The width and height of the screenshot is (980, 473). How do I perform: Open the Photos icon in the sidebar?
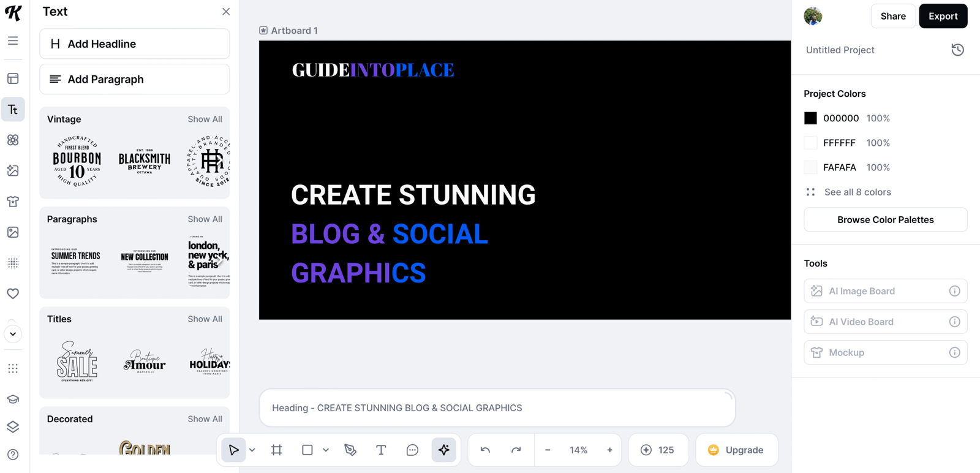tap(13, 232)
